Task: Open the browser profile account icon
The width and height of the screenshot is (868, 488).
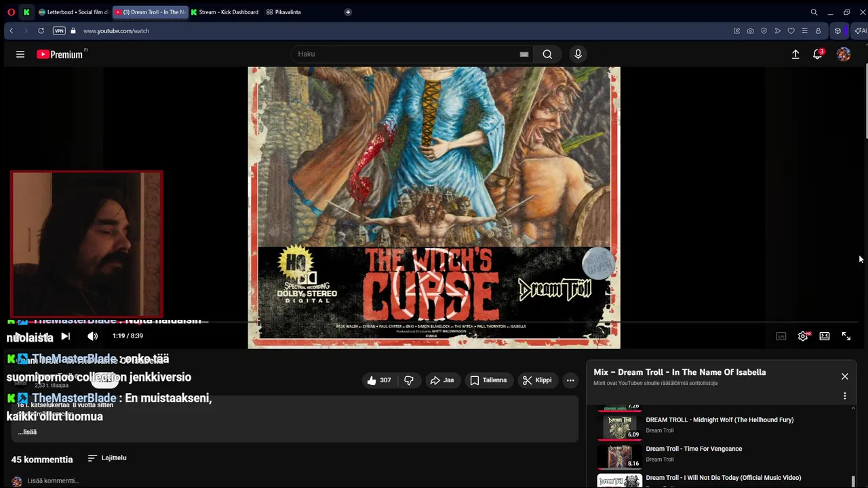Action: coord(818,30)
